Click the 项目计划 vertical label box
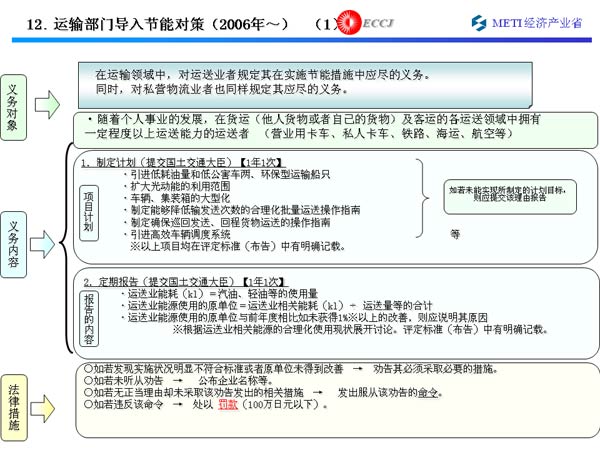The image size is (600, 450). [89, 213]
